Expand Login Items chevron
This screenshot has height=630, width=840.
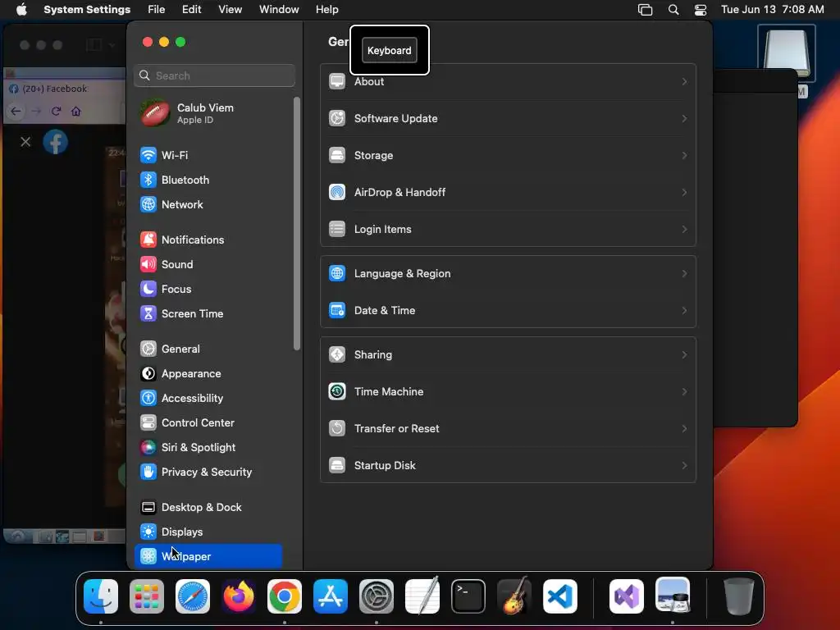coord(684,230)
